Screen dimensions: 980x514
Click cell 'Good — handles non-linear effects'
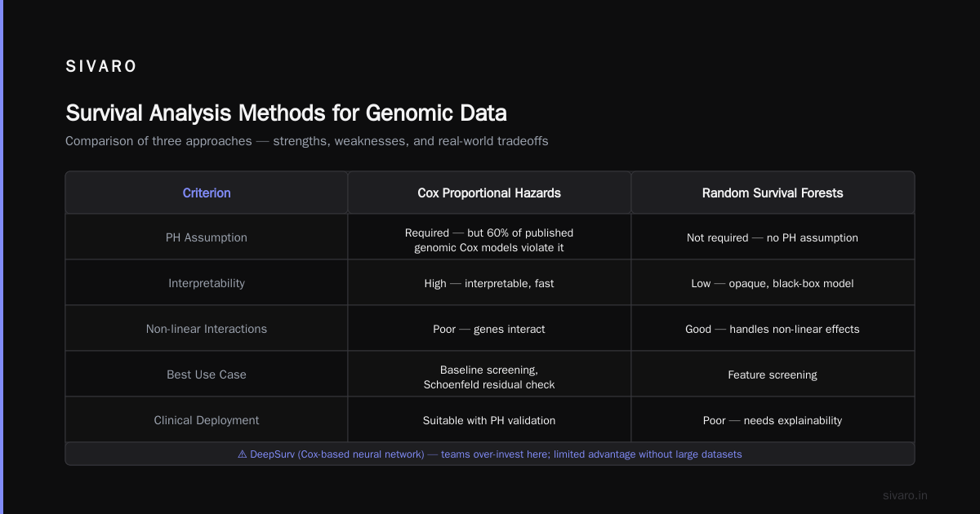773,329
